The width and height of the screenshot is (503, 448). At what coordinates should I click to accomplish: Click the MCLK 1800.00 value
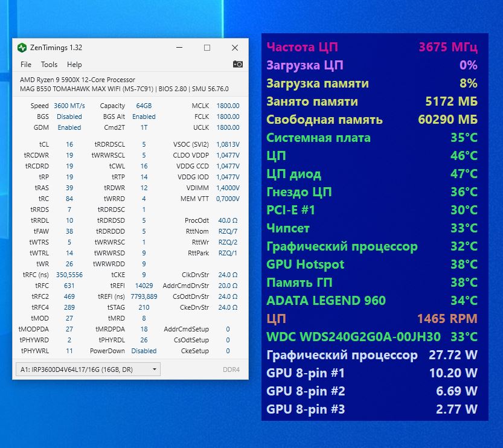228,106
